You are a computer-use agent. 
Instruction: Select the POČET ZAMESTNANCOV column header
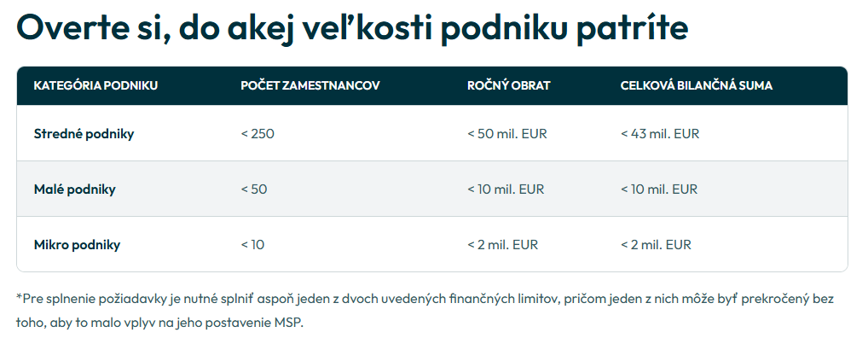(x=310, y=86)
